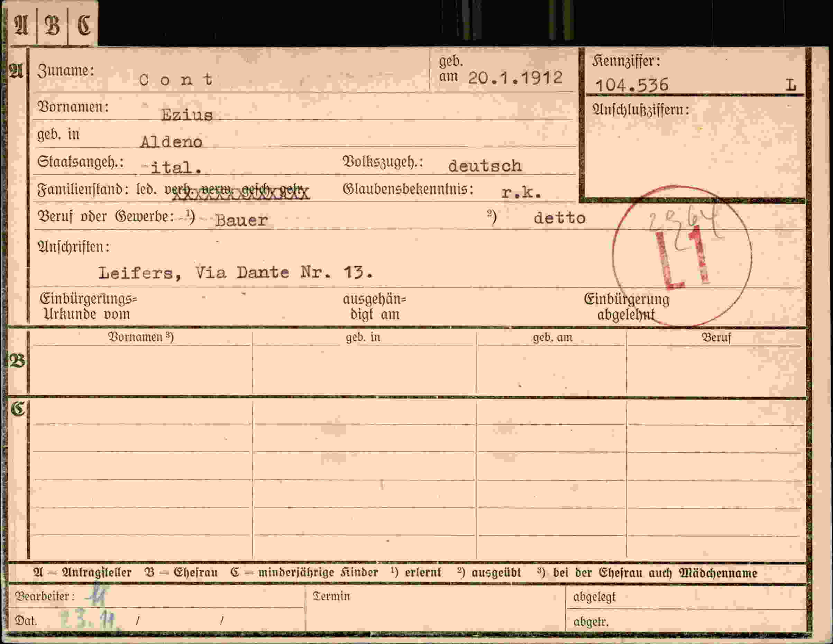Click the surname 'C o n t'
Image resolution: width=833 pixels, height=644 pixels.
[175, 79]
